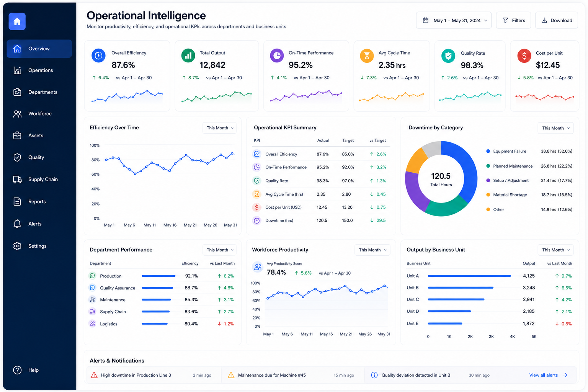
Task: Click the blue info icon for Quality deviation
Action: [374, 375]
